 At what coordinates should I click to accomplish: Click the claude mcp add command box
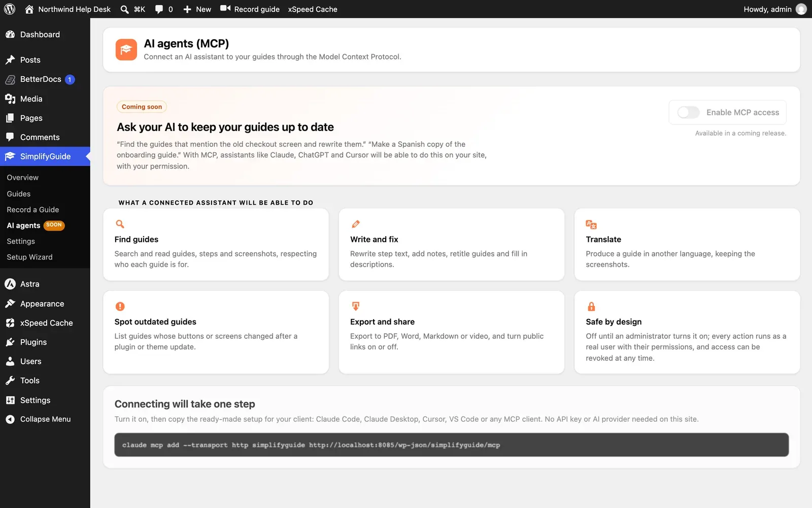click(451, 445)
